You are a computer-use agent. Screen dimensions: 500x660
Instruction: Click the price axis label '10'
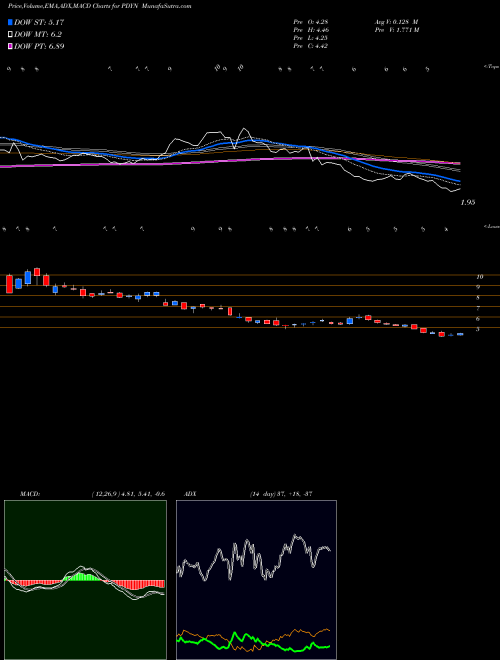click(x=479, y=277)
